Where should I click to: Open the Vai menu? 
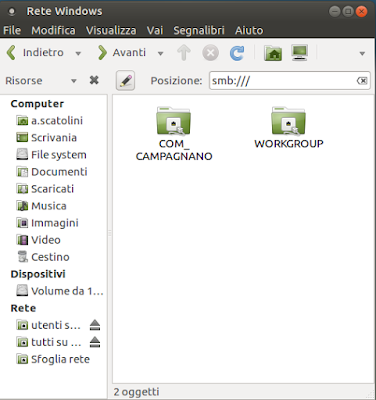155,30
